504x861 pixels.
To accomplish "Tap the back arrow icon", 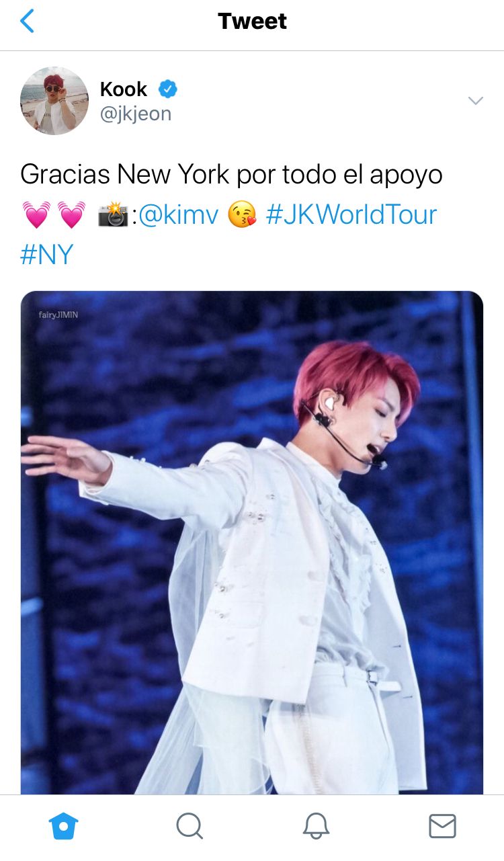I will [x=26, y=22].
